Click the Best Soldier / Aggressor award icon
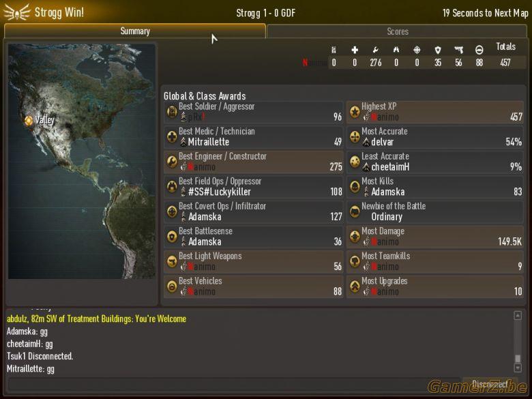 pyautogui.click(x=172, y=112)
